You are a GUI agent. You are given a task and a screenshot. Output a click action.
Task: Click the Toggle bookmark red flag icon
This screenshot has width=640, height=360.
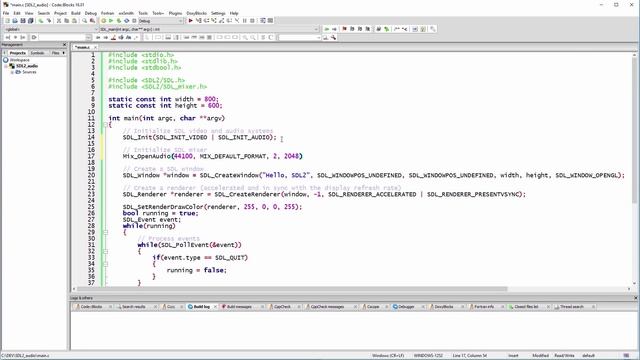pos(344,29)
